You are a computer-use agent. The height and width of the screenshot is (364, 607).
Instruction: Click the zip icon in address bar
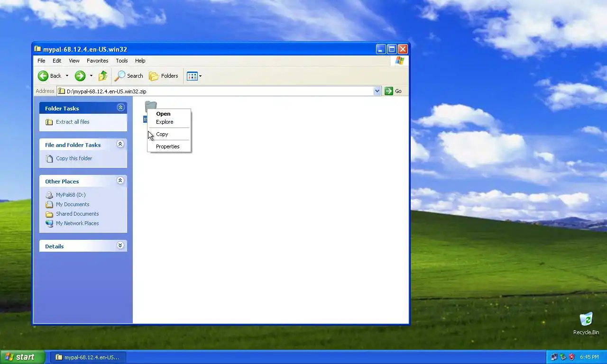tap(62, 91)
